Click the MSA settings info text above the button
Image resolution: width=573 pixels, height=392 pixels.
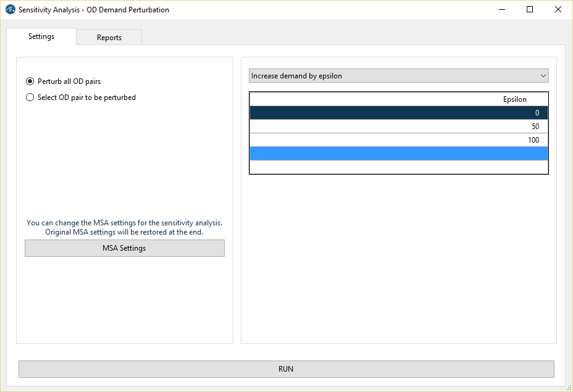coord(124,228)
